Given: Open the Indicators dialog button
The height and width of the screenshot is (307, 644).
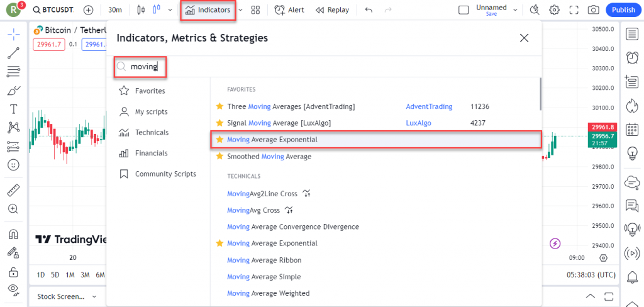Looking at the screenshot, I should (x=208, y=10).
